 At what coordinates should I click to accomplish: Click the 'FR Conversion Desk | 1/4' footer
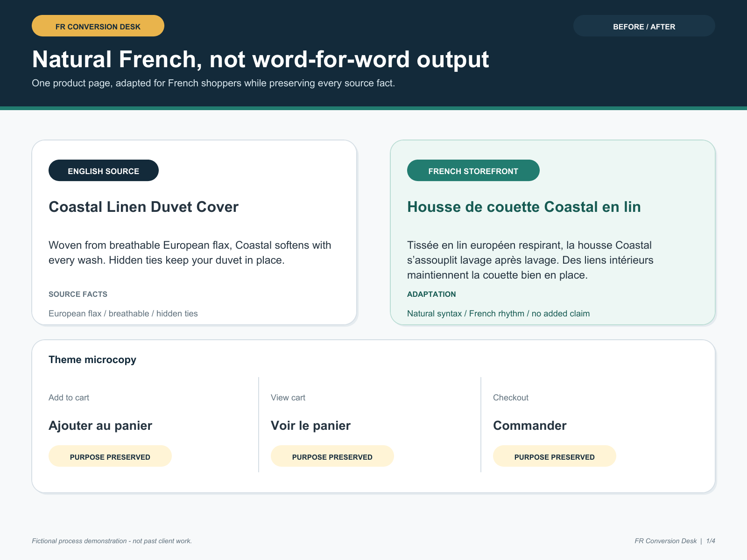[675, 541]
